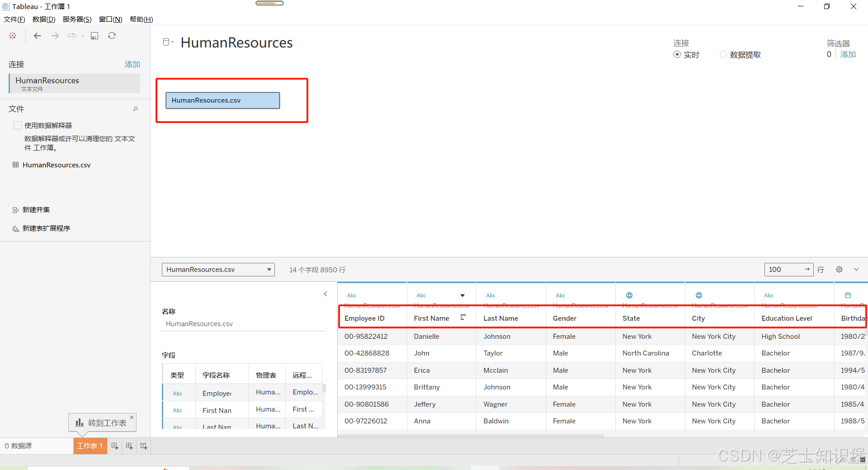Click the globe geographic icon above State
The height and width of the screenshot is (470, 868).
click(629, 295)
